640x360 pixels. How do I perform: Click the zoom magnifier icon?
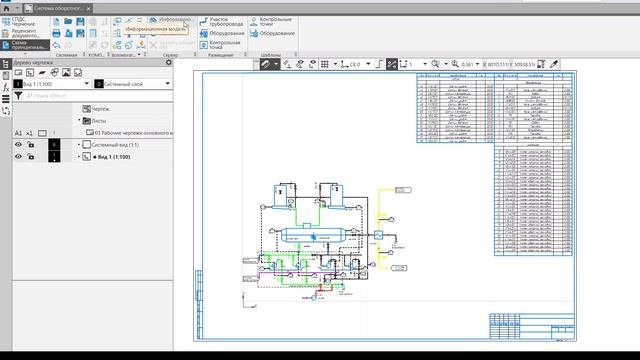pyautogui.click(x=436, y=64)
